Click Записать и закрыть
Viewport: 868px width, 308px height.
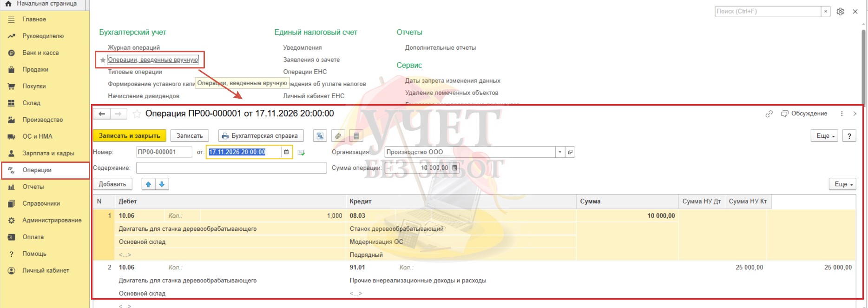coord(130,136)
